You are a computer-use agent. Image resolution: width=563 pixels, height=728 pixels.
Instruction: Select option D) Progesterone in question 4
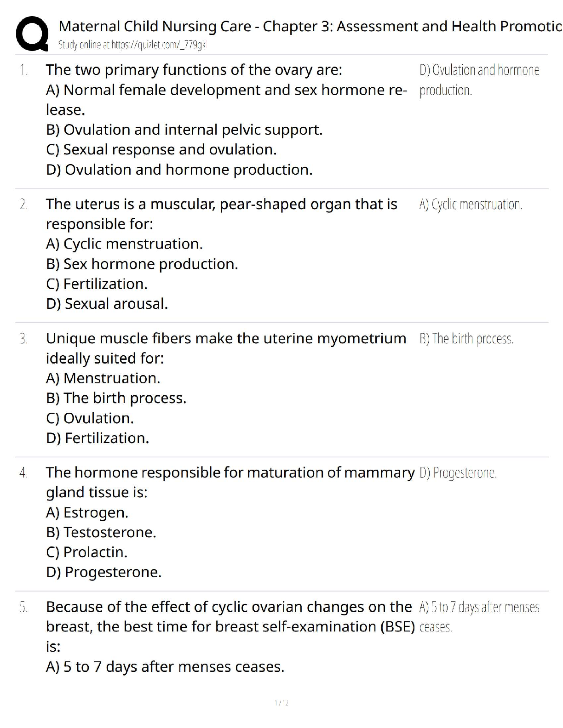point(103,572)
